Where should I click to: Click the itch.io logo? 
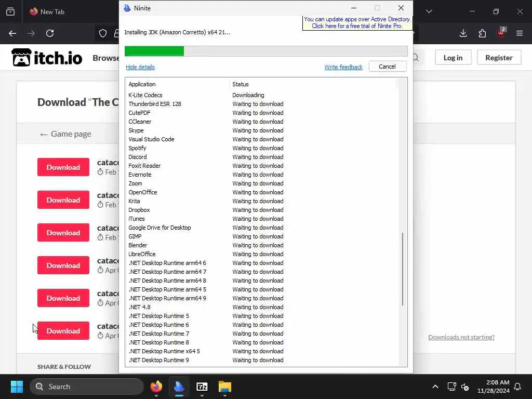pyautogui.click(x=47, y=58)
